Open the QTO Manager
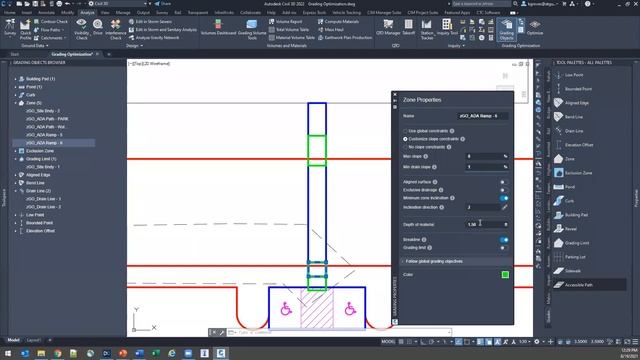Viewport: 640px width, 360px height. pyautogui.click(x=388, y=27)
